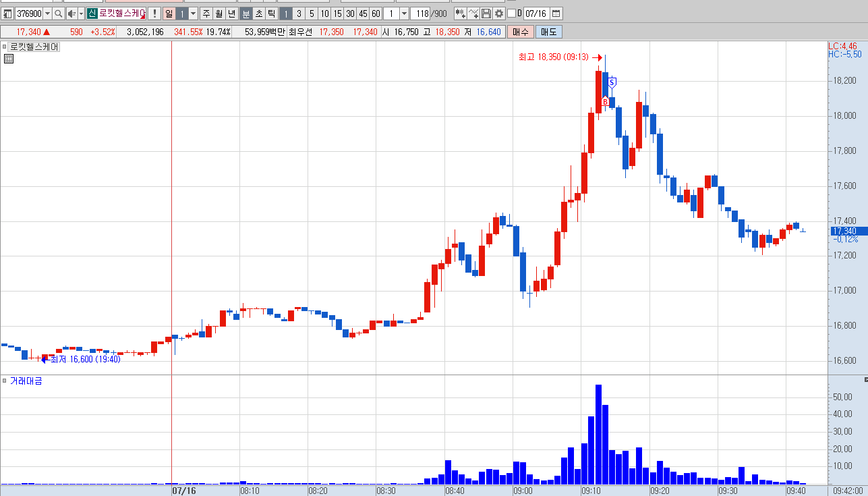Save the chart with the floppy disk icon
The width and height of the screenshot is (868, 496).
point(486,13)
